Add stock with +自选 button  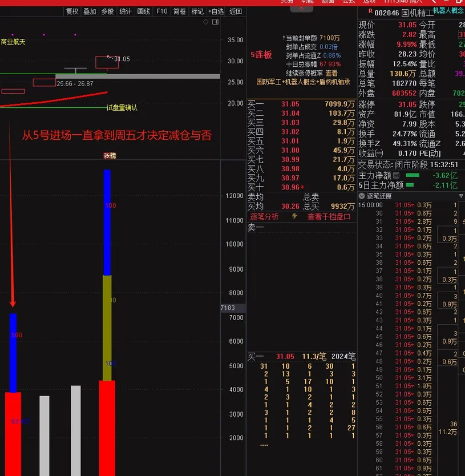click(216, 11)
